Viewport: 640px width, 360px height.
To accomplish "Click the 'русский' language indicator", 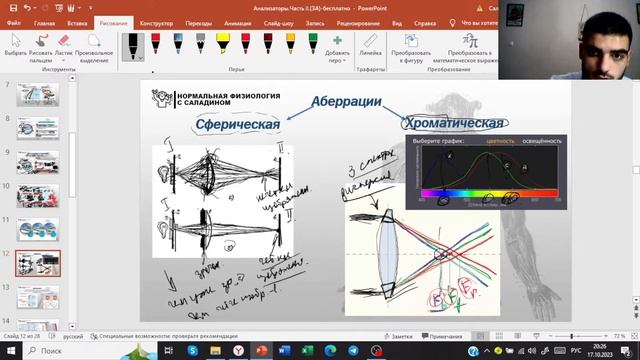I will click(x=73, y=336).
